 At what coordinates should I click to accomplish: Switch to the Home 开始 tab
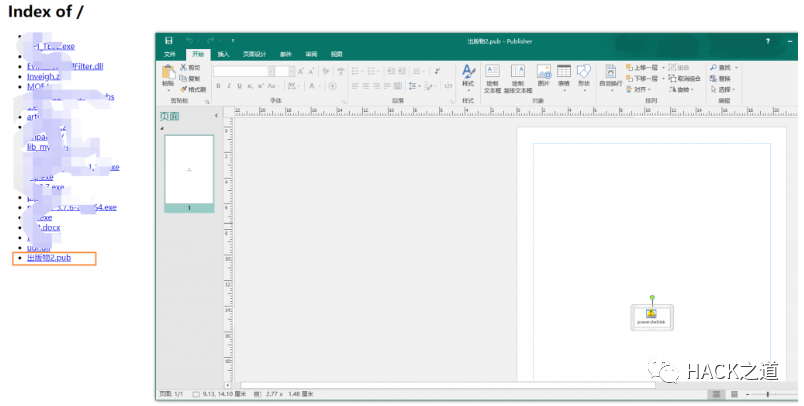(x=198, y=54)
